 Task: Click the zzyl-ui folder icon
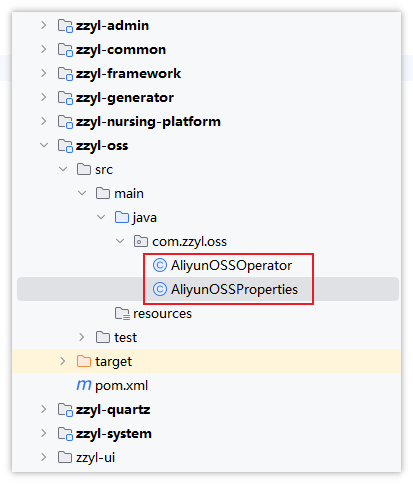pyautogui.click(x=65, y=457)
